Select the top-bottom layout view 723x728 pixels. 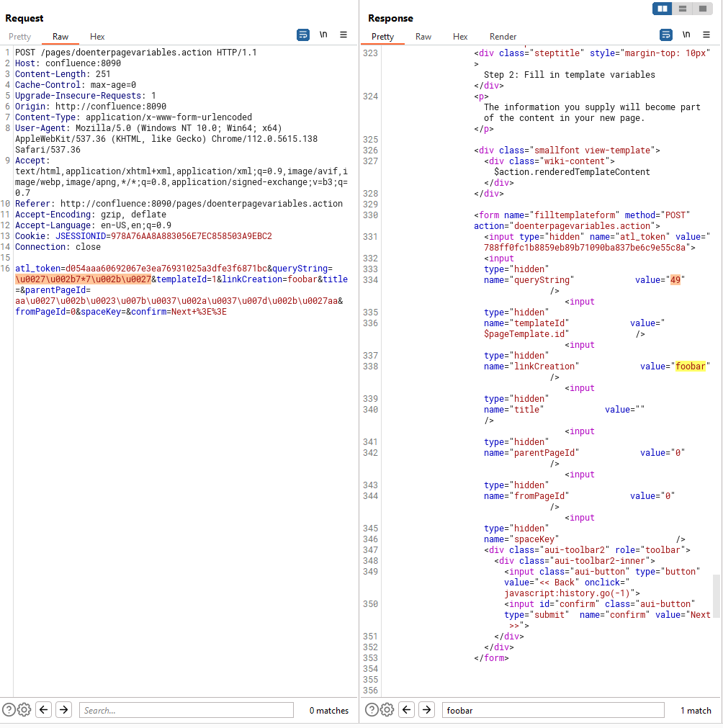682,9
